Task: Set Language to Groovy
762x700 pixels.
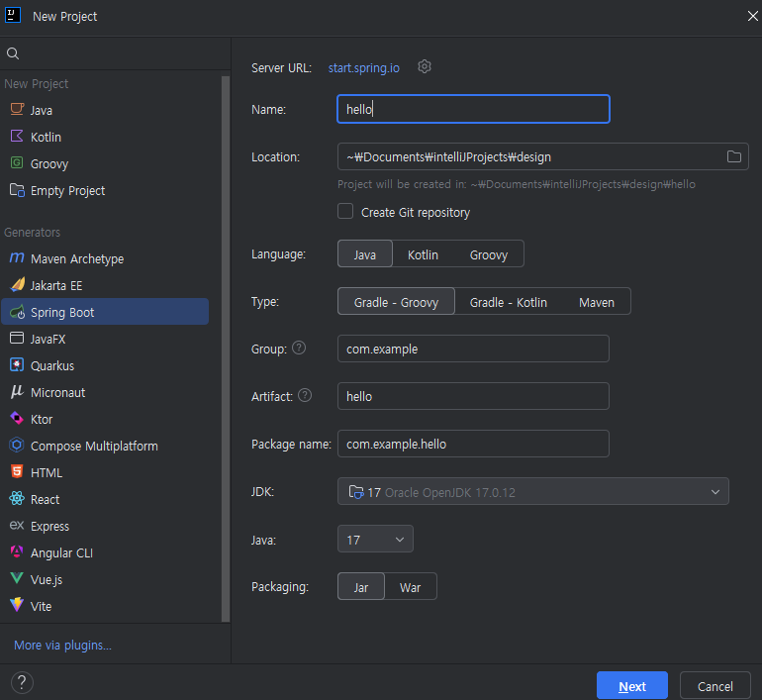Action: pos(489,253)
